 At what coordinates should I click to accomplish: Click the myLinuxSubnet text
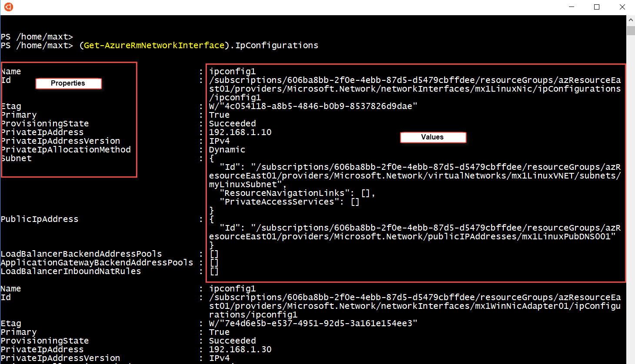pyautogui.click(x=243, y=185)
